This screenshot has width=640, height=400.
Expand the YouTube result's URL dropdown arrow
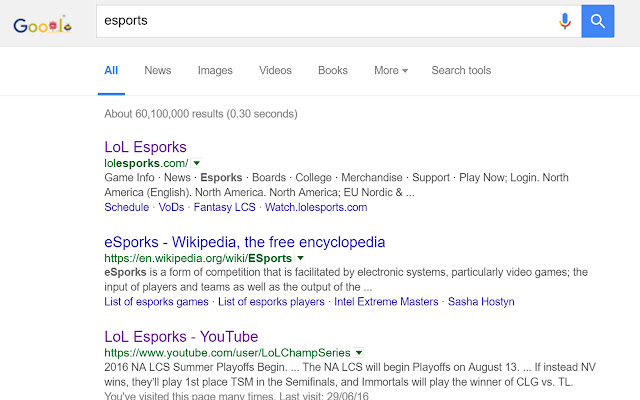[x=358, y=352]
